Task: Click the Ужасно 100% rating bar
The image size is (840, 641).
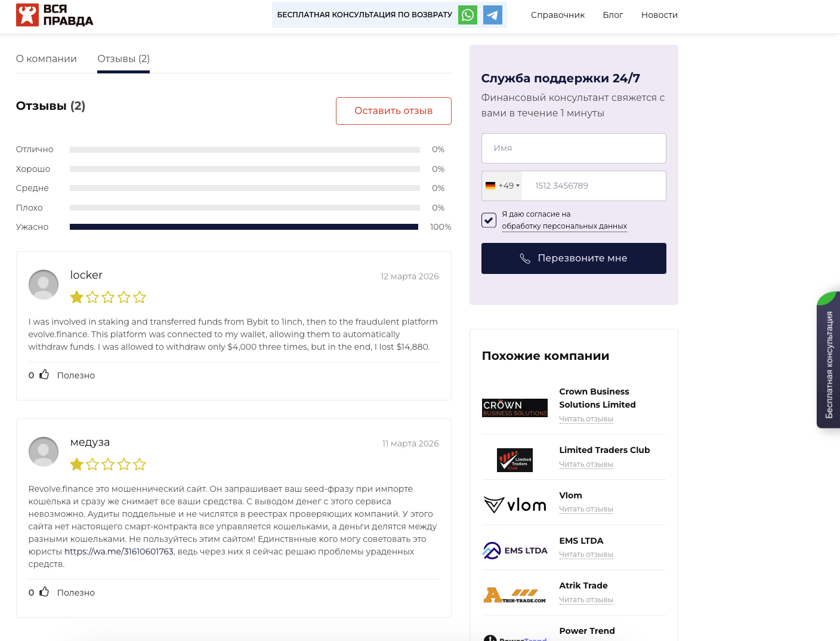Action: 245,227
